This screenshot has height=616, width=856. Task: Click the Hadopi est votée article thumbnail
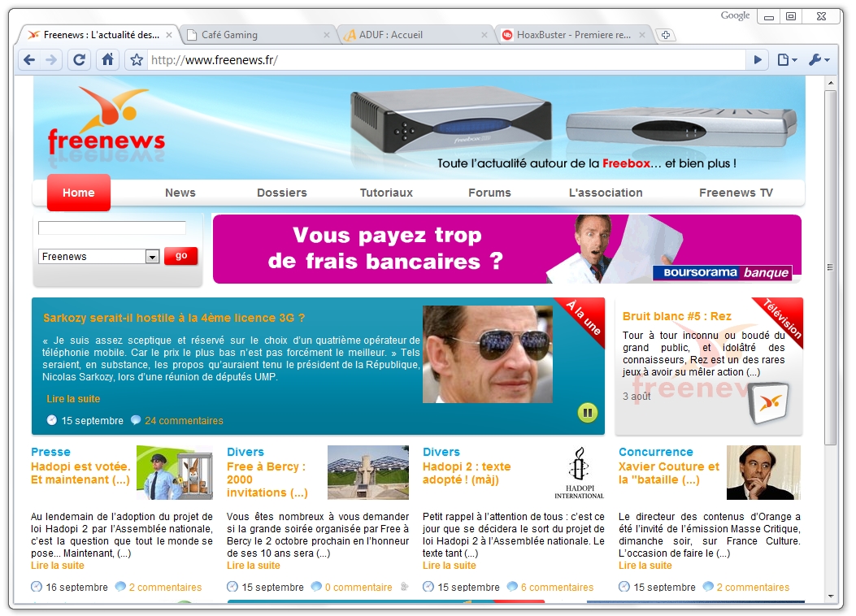(x=175, y=472)
